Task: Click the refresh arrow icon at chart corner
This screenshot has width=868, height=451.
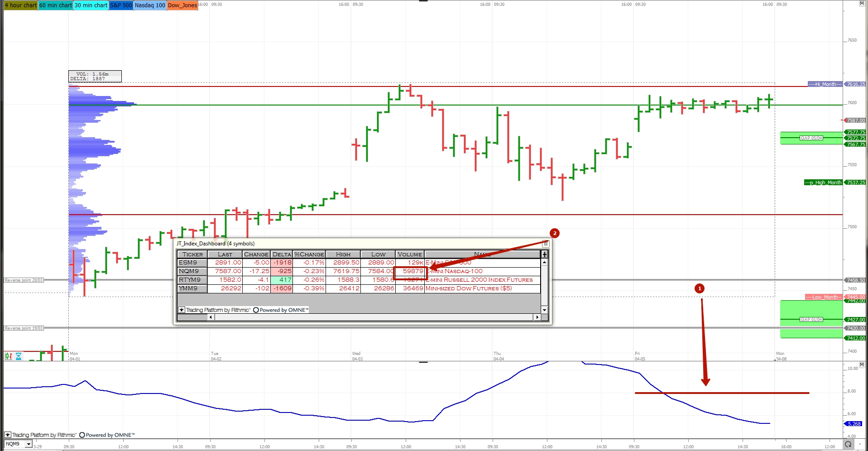Action: tap(848, 444)
